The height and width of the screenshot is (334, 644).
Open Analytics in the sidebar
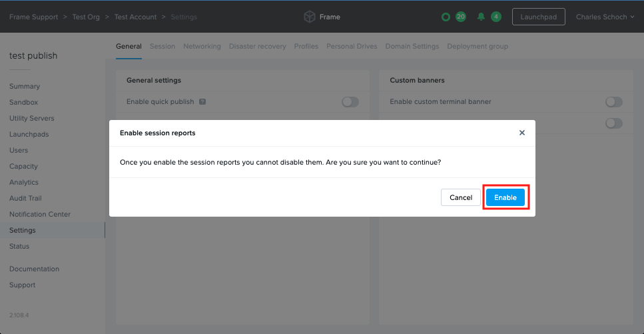(24, 183)
